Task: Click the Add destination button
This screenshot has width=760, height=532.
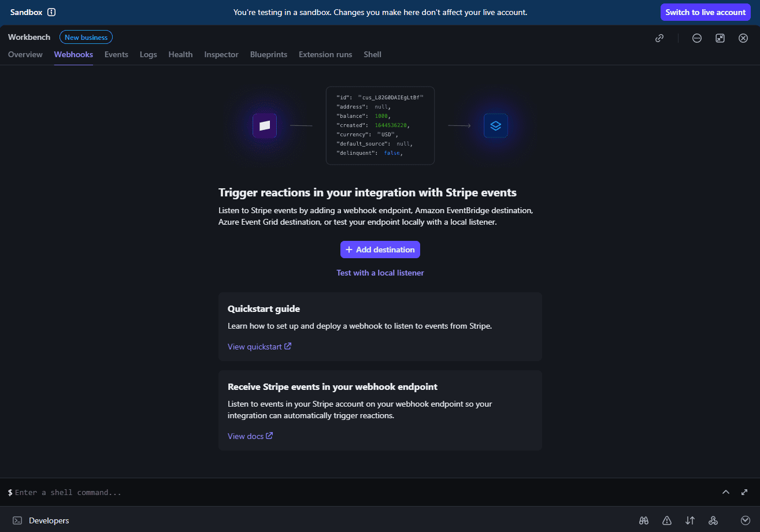Action: tap(380, 250)
